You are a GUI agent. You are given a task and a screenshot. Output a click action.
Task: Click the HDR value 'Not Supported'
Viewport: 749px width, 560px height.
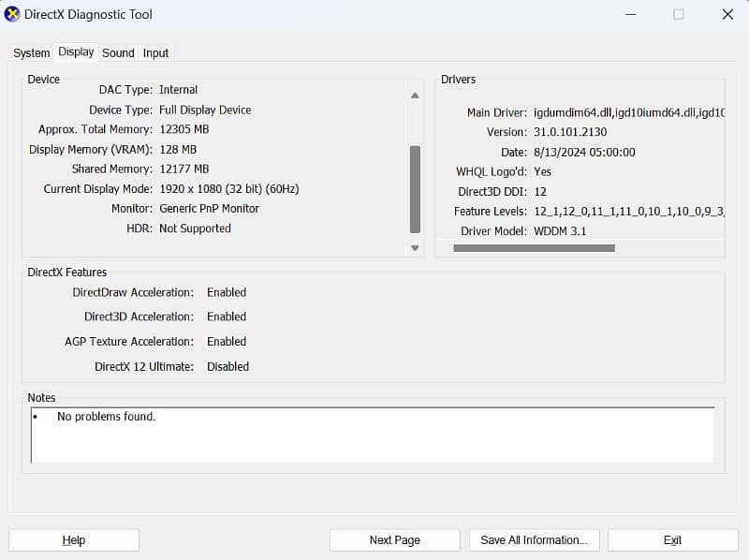pos(195,228)
